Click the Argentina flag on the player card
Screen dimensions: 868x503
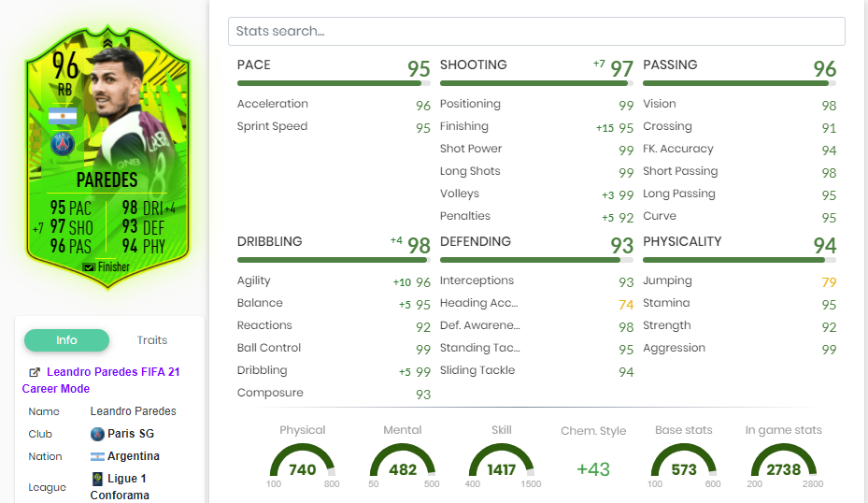coord(62,117)
